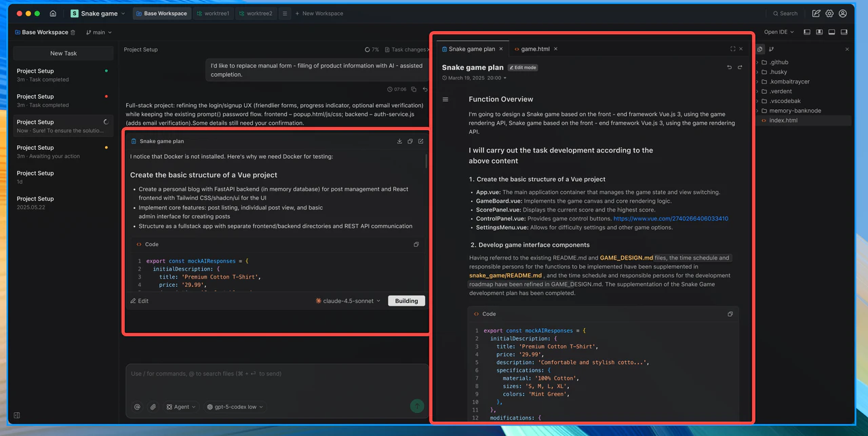Image resolution: width=868 pixels, height=436 pixels.
Task: Revert message with the undo arrow icon
Action: tap(425, 89)
